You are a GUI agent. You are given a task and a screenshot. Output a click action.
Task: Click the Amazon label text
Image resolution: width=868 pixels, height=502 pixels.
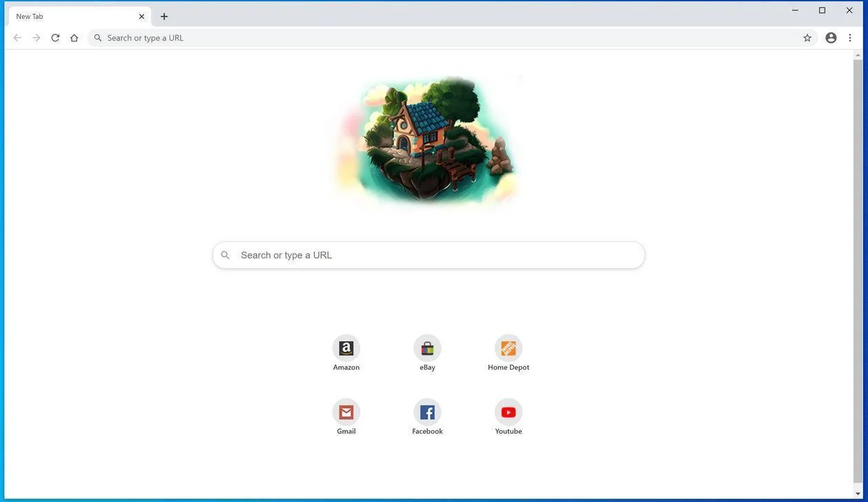click(347, 368)
